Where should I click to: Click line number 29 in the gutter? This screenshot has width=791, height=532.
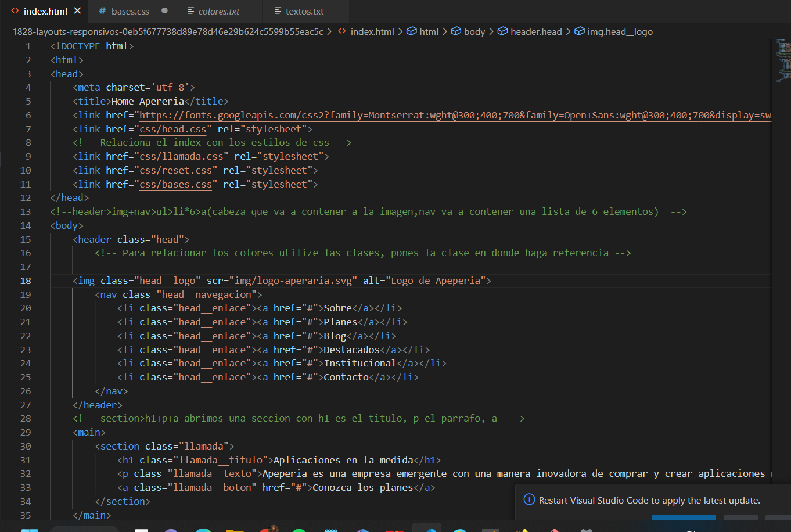pyautogui.click(x=26, y=432)
